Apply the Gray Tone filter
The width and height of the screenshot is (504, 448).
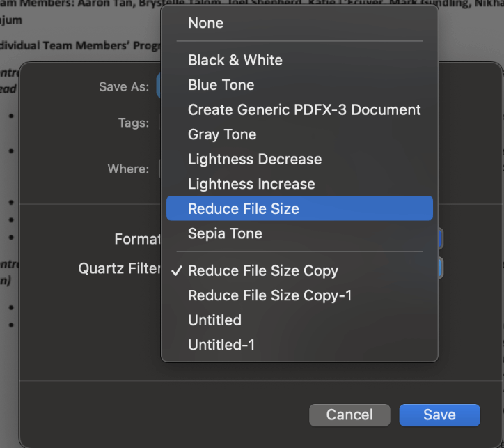click(x=221, y=134)
